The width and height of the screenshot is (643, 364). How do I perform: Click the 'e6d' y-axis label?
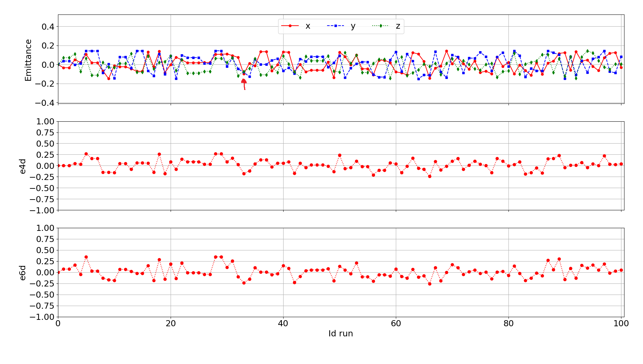[23, 273]
